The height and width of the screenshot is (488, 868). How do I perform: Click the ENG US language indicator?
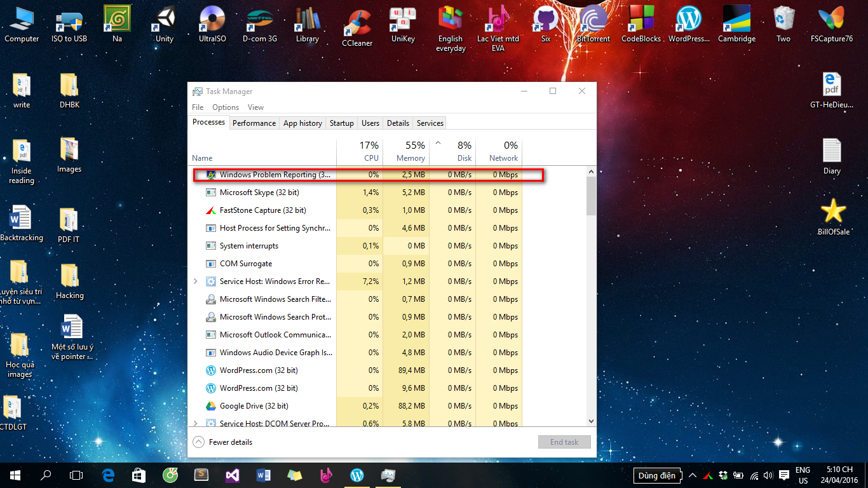coord(803,475)
